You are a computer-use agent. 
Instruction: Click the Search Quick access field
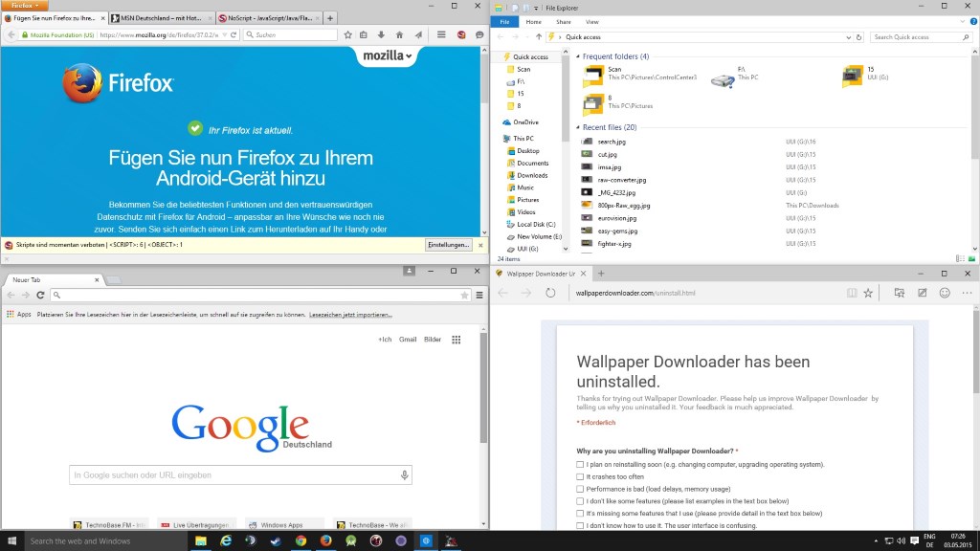tap(922, 37)
